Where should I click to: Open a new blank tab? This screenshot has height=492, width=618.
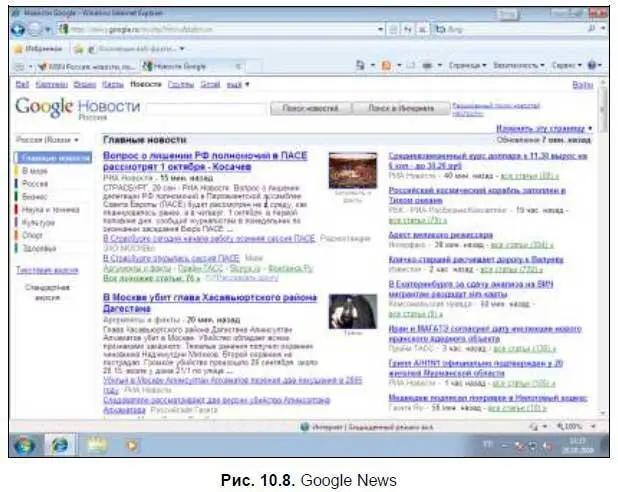pos(254,67)
